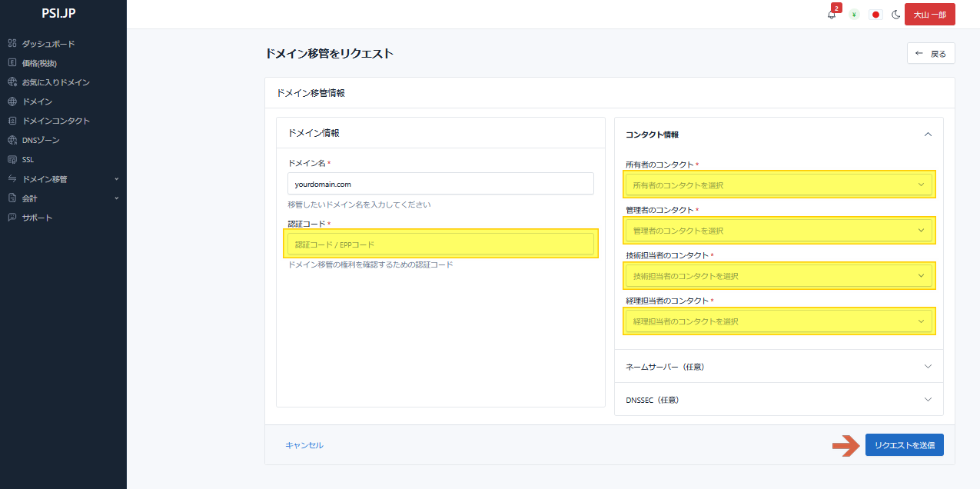Open the SSL sidebar item
The height and width of the screenshot is (489, 980).
[x=28, y=160]
